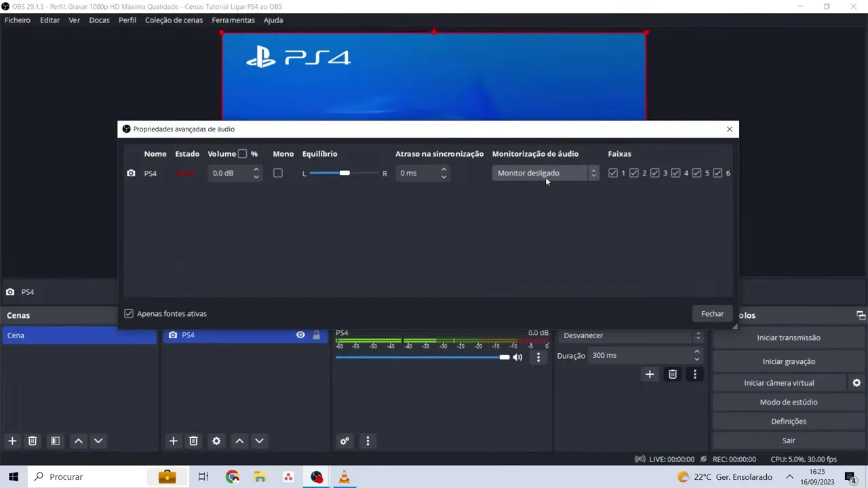Open Ajuda menu
This screenshot has height=488, width=868.
tap(273, 20)
